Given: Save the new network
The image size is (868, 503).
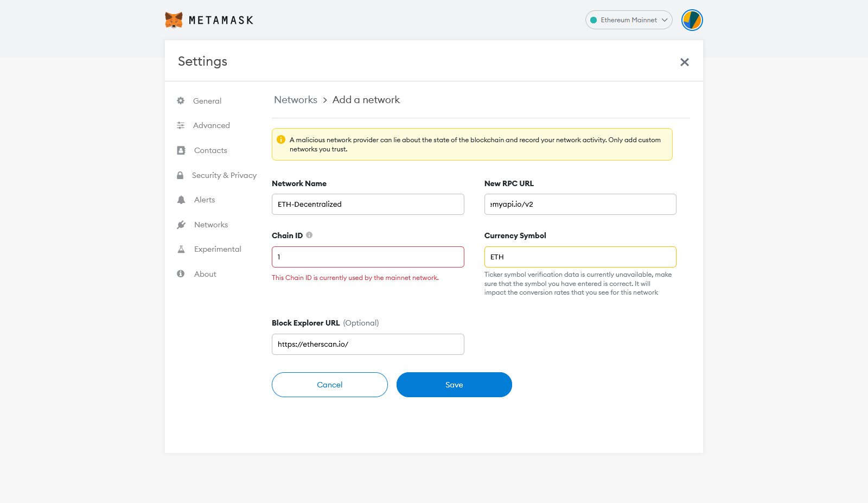Looking at the screenshot, I should tap(454, 385).
